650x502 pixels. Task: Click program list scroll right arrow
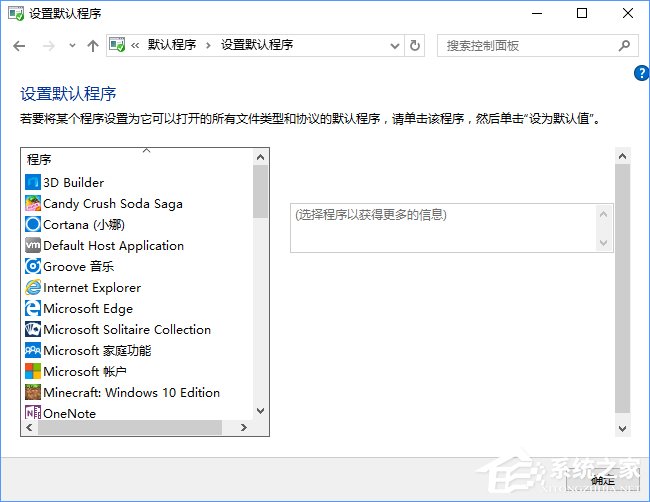[244, 427]
